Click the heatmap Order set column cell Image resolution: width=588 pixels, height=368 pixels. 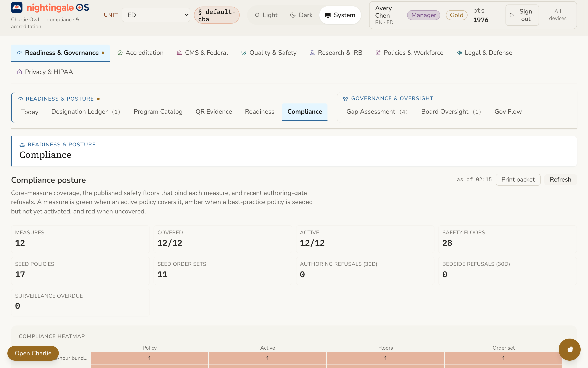[503, 358]
